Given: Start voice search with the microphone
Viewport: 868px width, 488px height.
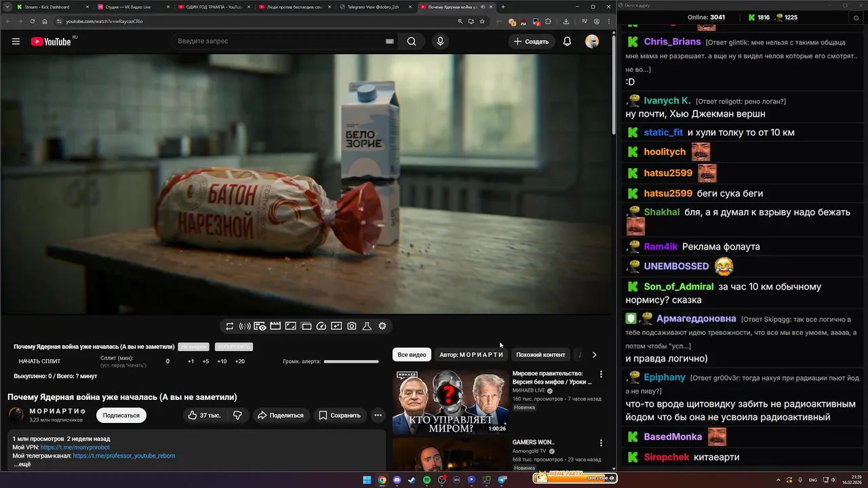Looking at the screenshot, I should coord(440,41).
